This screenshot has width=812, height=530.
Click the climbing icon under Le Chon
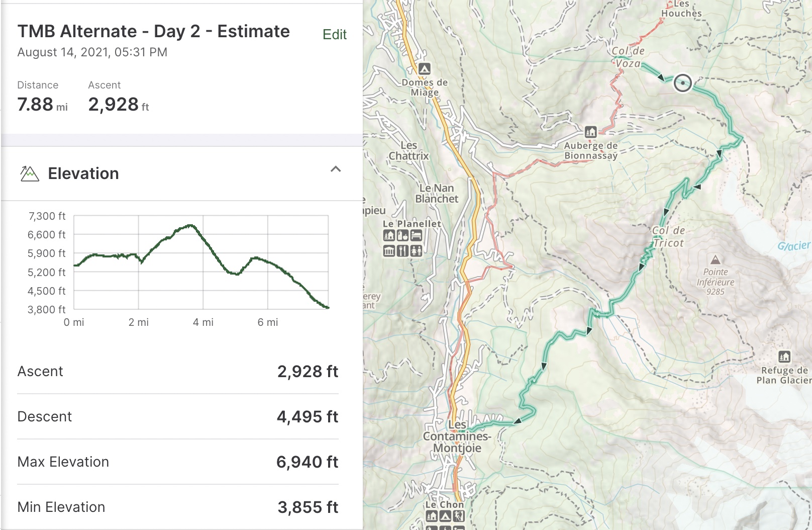click(x=458, y=516)
